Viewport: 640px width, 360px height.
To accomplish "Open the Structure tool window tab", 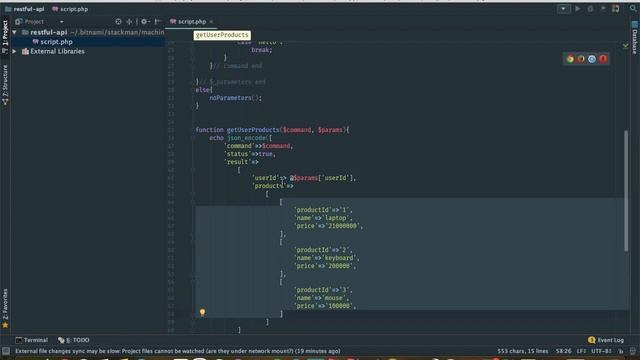I will click(5, 85).
